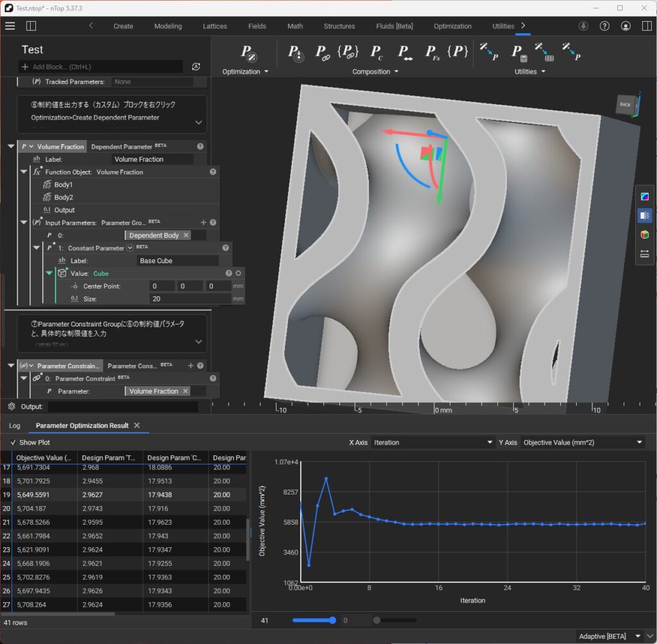Open the Y Axis Objective Value dropdown
Viewport: 657px width, 644px height.
click(x=583, y=443)
